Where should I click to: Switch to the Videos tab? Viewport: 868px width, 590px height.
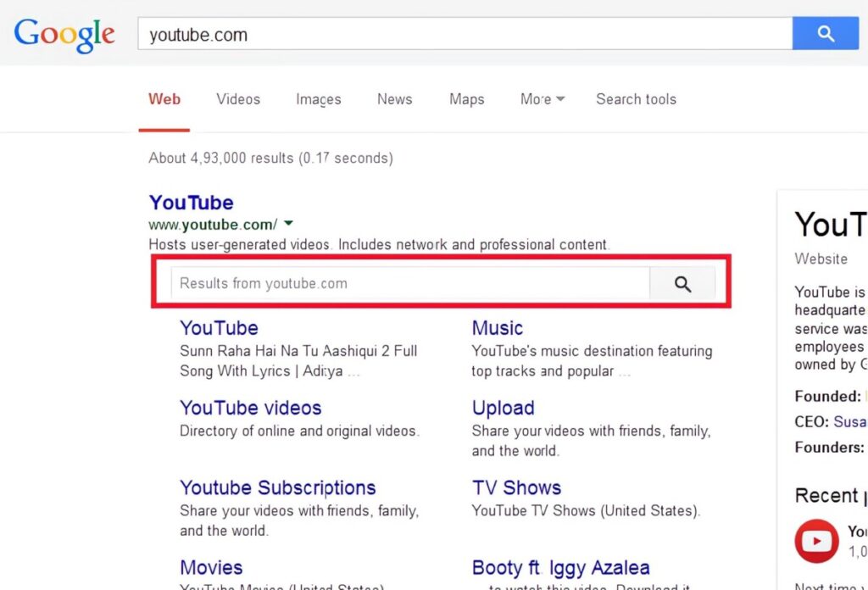tap(238, 99)
